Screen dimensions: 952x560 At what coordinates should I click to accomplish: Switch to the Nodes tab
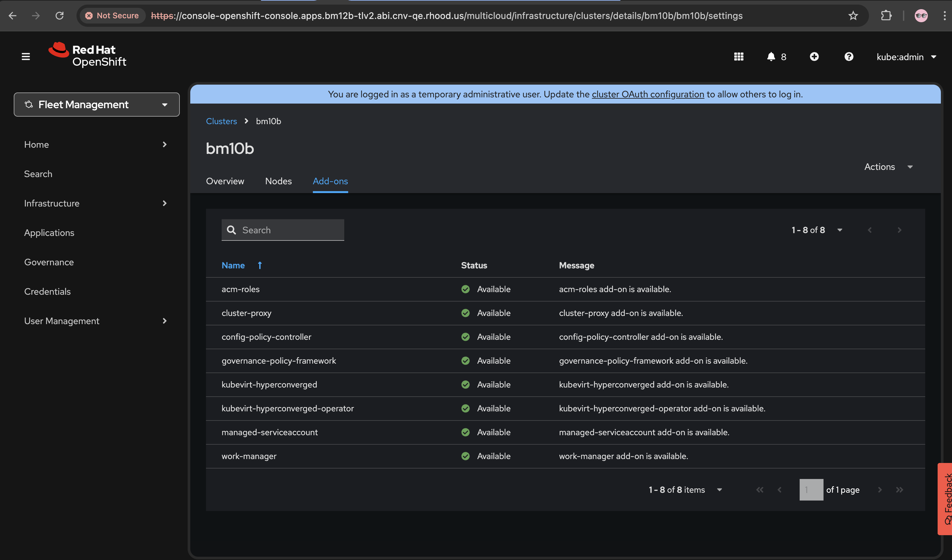point(278,181)
